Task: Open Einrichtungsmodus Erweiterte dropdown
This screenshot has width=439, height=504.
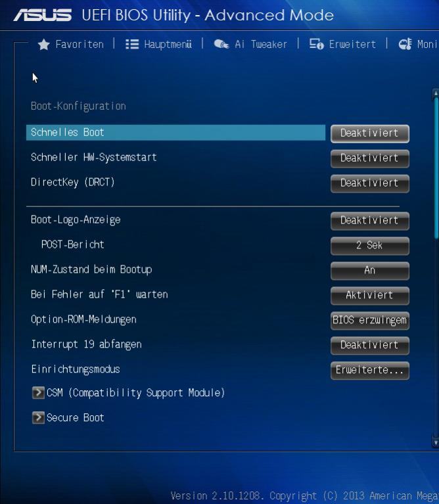Action: pyautogui.click(x=369, y=371)
